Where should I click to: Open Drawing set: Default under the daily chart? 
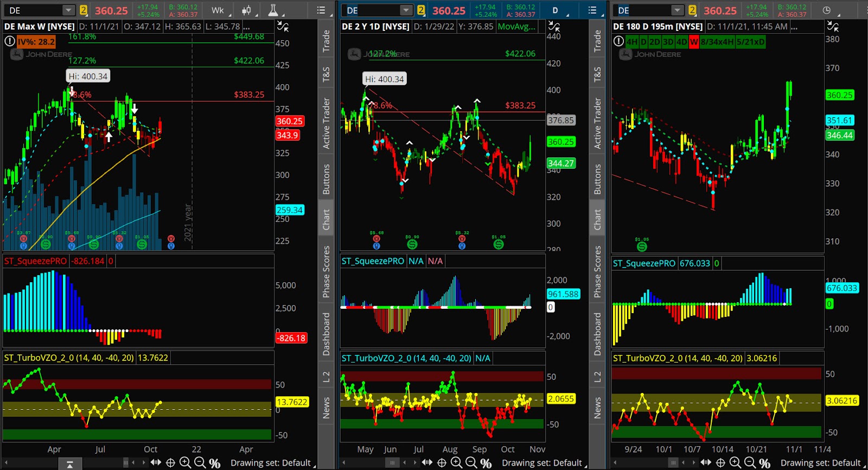pyautogui.click(x=544, y=463)
